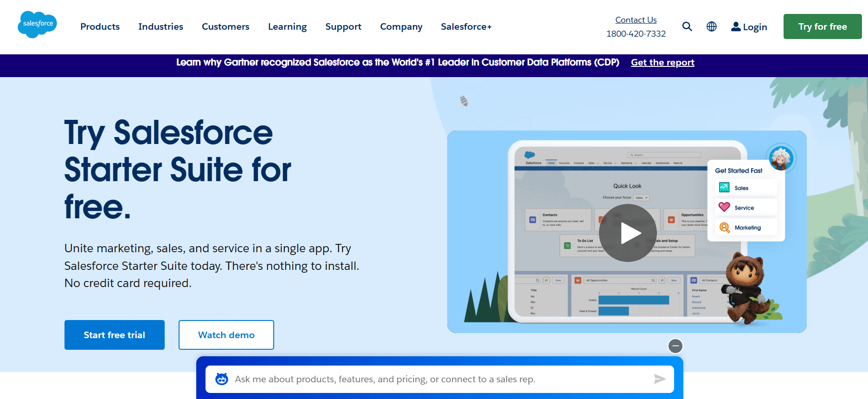This screenshot has height=399, width=868.
Task: Send message with the arrow icon
Action: [x=660, y=379]
